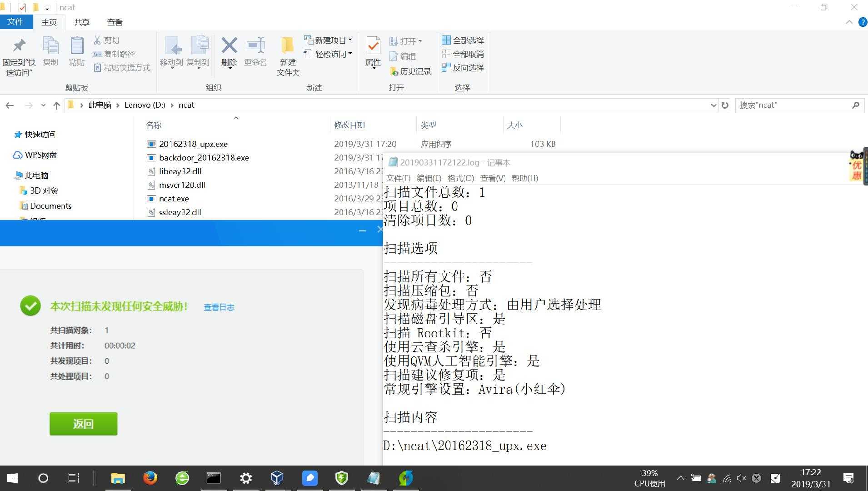Click the Cut command in the ribbon
Image resolution: width=868 pixels, height=491 pixels.
click(x=107, y=40)
